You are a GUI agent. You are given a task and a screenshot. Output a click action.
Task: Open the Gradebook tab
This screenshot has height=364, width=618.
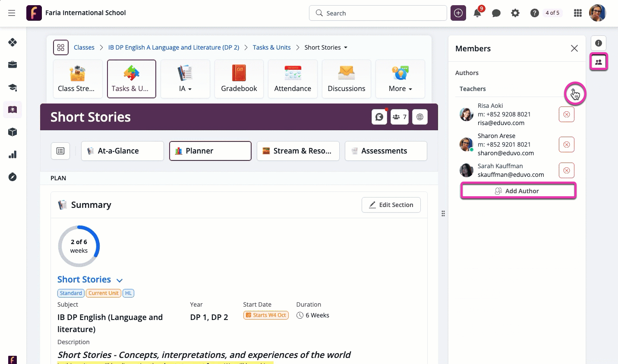point(239,79)
